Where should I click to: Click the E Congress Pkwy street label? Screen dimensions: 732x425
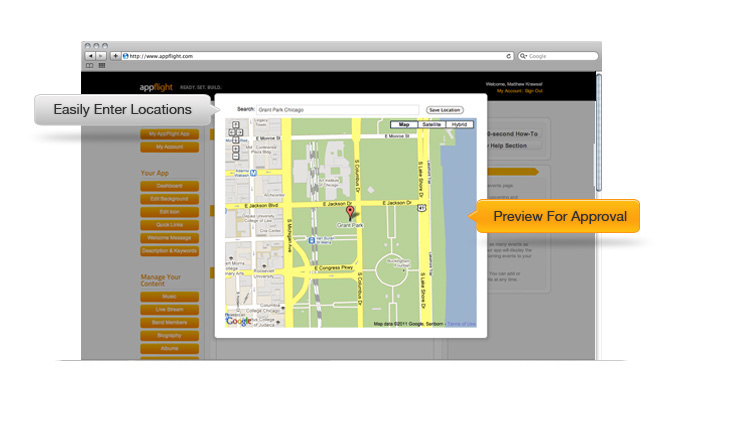[336, 268]
